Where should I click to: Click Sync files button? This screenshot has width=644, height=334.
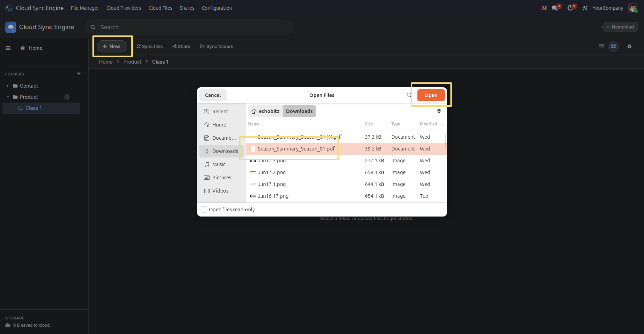click(x=150, y=47)
